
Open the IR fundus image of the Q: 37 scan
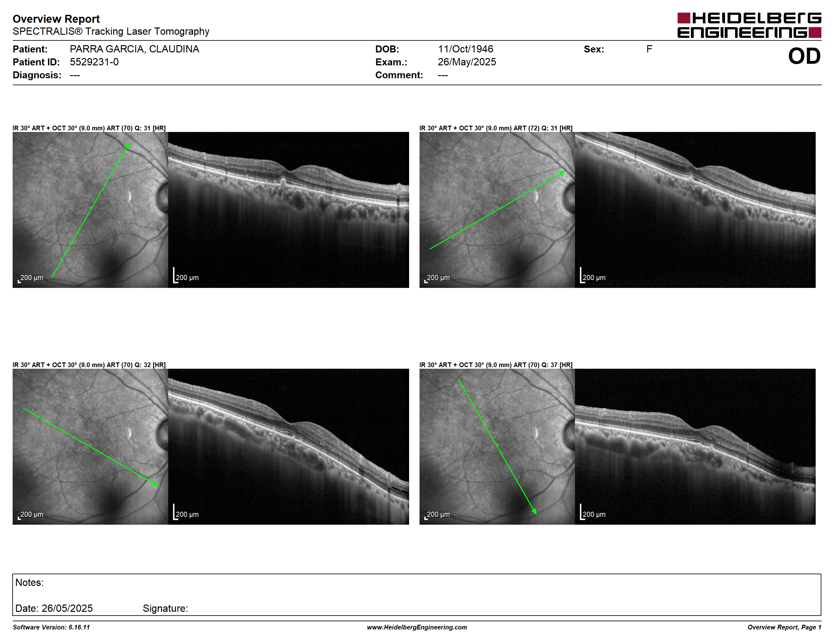497,446
